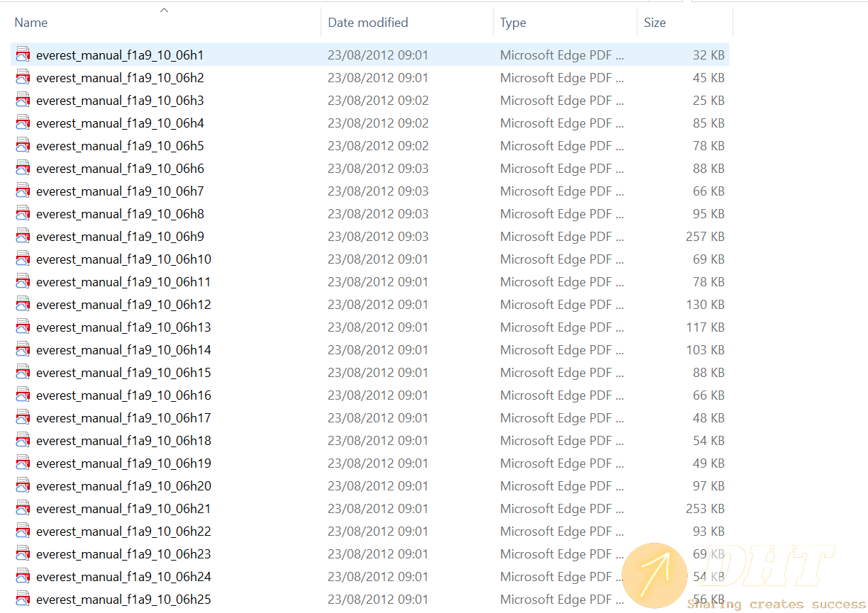The width and height of the screenshot is (868, 613).
Task: Select file name everest_manual_f1a9_10_06h21
Action: click(x=123, y=509)
